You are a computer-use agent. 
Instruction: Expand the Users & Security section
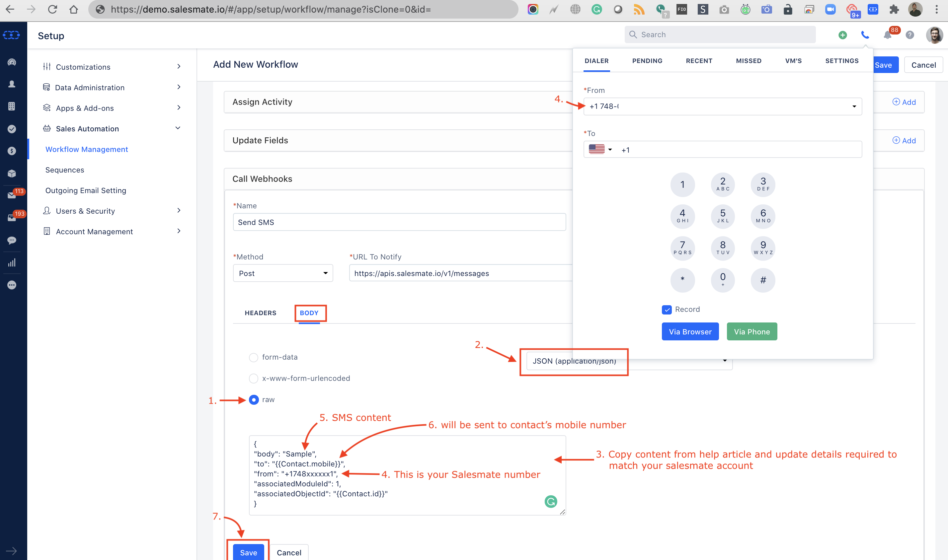(x=112, y=211)
